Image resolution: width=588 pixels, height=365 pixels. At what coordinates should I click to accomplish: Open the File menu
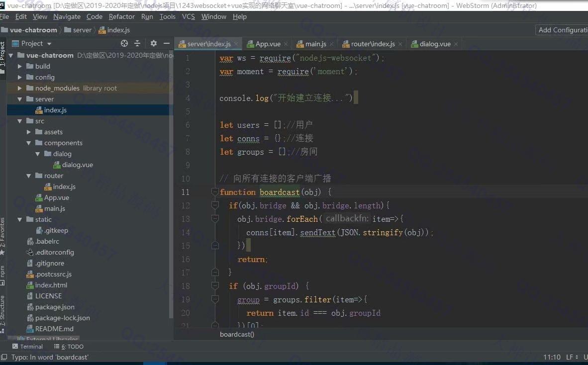click(x=4, y=16)
